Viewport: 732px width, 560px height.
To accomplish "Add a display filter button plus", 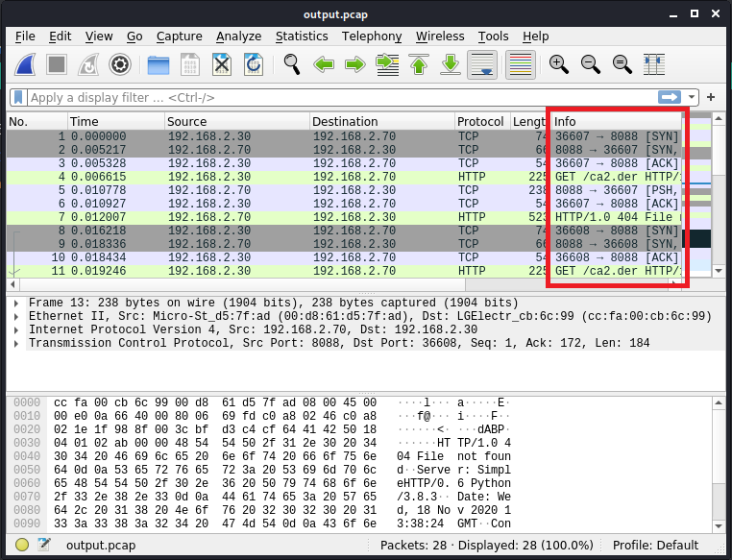I will 711,97.
